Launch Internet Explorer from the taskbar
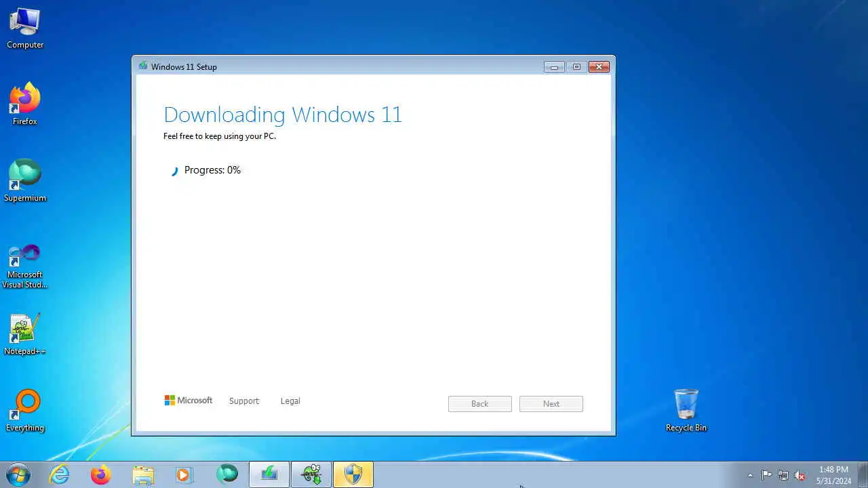The height and width of the screenshot is (488, 868). (59, 474)
